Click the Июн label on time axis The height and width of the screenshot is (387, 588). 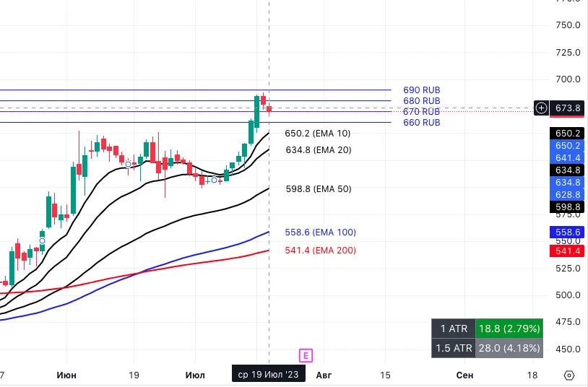(66, 375)
